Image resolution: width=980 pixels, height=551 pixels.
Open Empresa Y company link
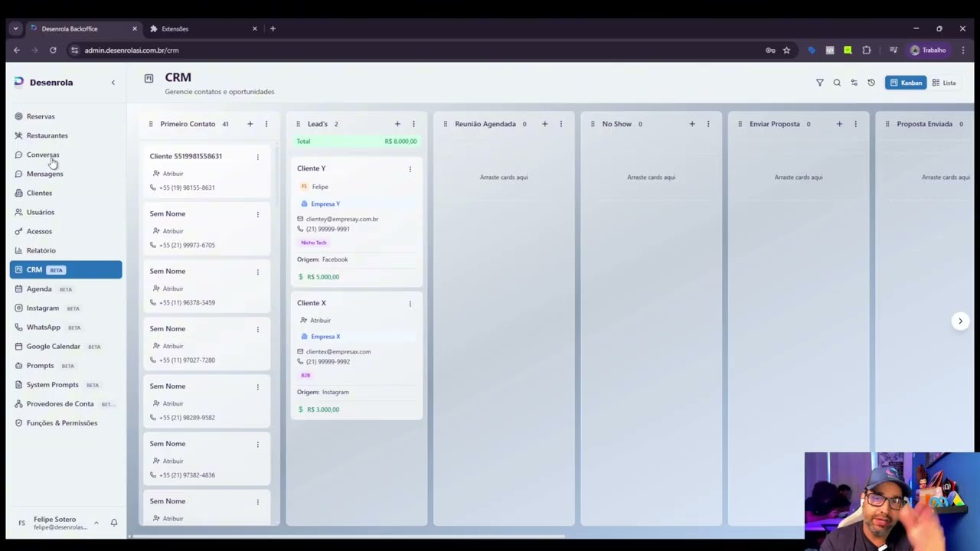[x=325, y=204]
